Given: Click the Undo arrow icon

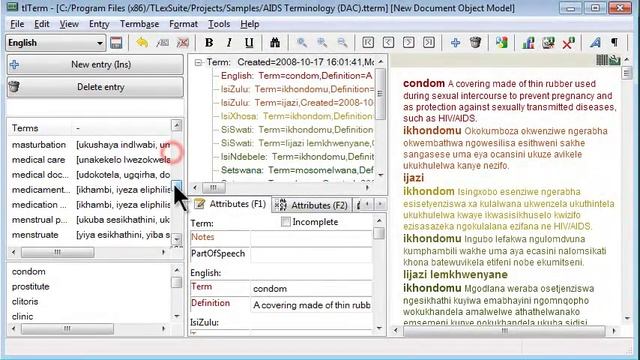Looking at the screenshot, I should click(x=142, y=42).
